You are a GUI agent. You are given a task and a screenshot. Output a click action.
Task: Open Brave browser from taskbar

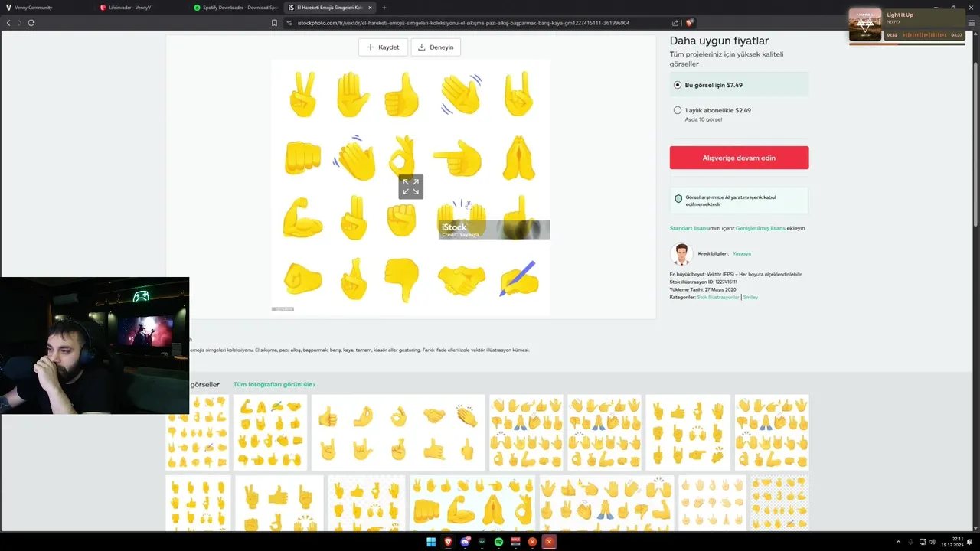click(448, 542)
